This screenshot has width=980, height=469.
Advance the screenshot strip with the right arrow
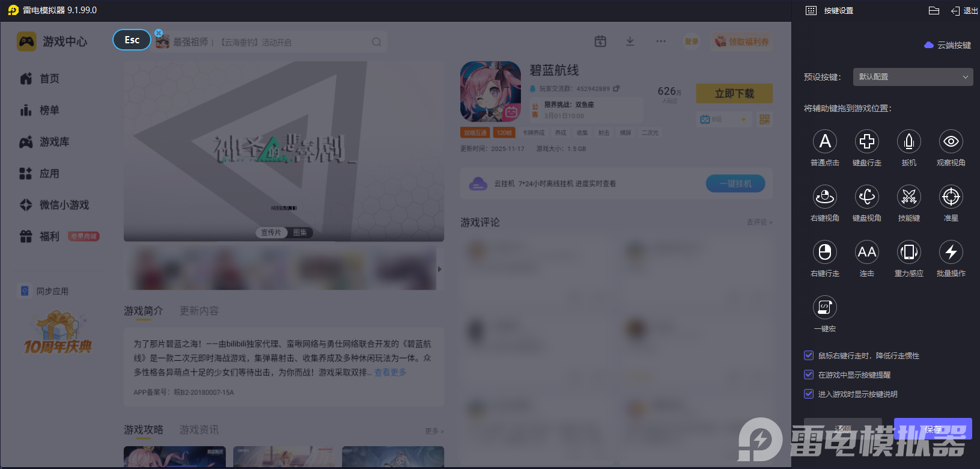[439, 269]
